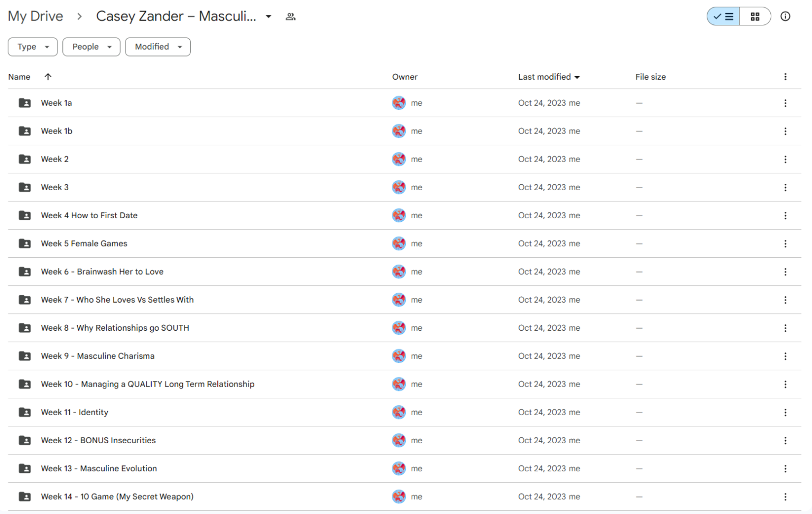
Task: Open column sort options menu in header
Action: [785, 77]
